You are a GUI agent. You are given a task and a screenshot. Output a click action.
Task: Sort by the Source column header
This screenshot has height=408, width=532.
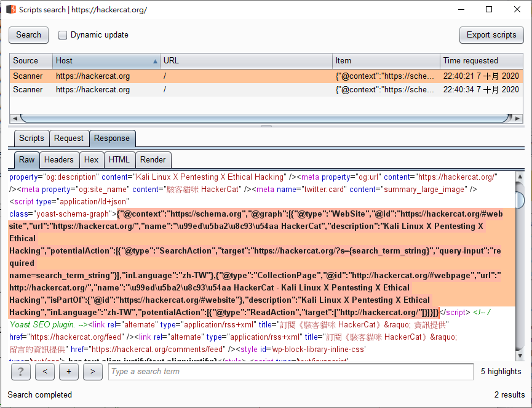31,61
